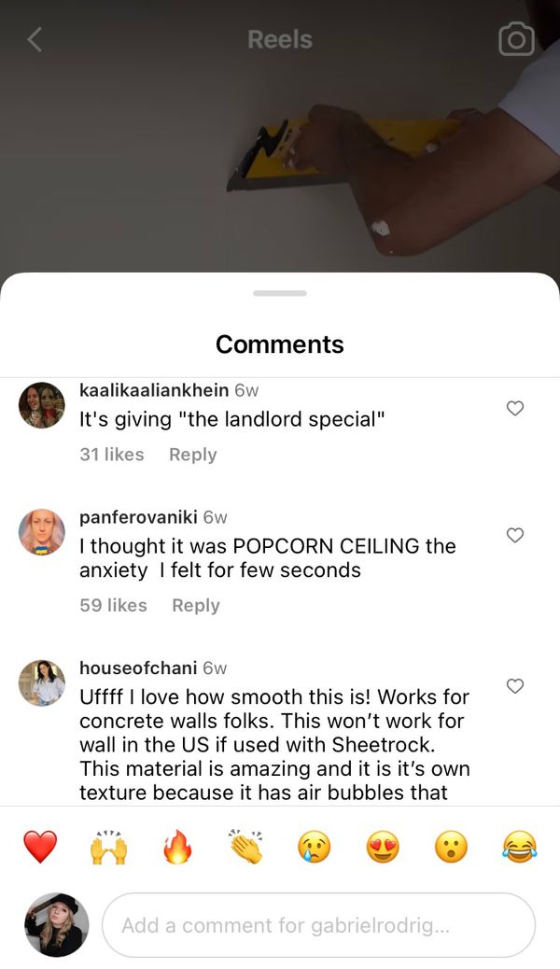Like kaalikaaliankhein's comment with the heart

(515, 408)
